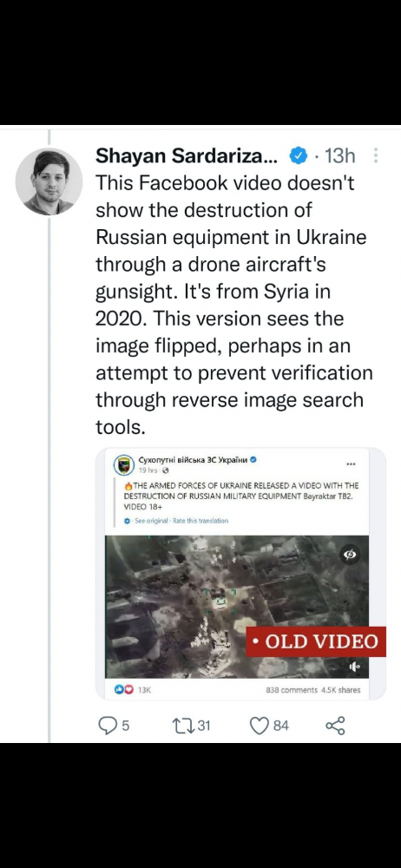
Task: Share the tweet using the share icon
Action: pos(336,725)
